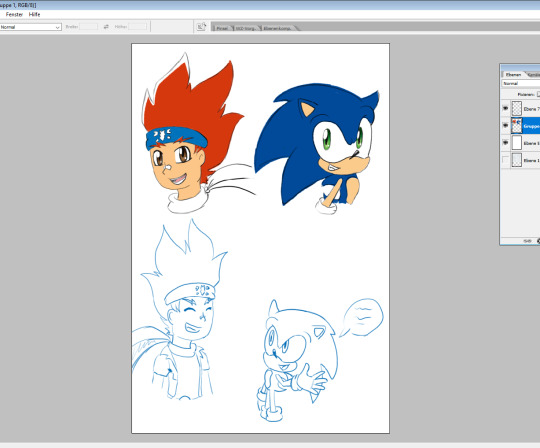This screenshot has width=540, height=448.
Task: Click the Breite input field
Action: (89, 27)
